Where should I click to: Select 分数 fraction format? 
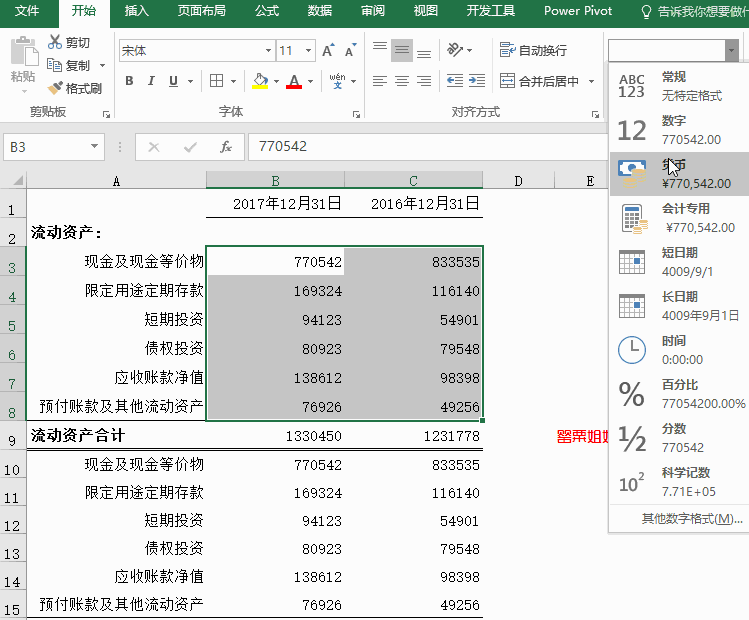(x=679, y=438)
